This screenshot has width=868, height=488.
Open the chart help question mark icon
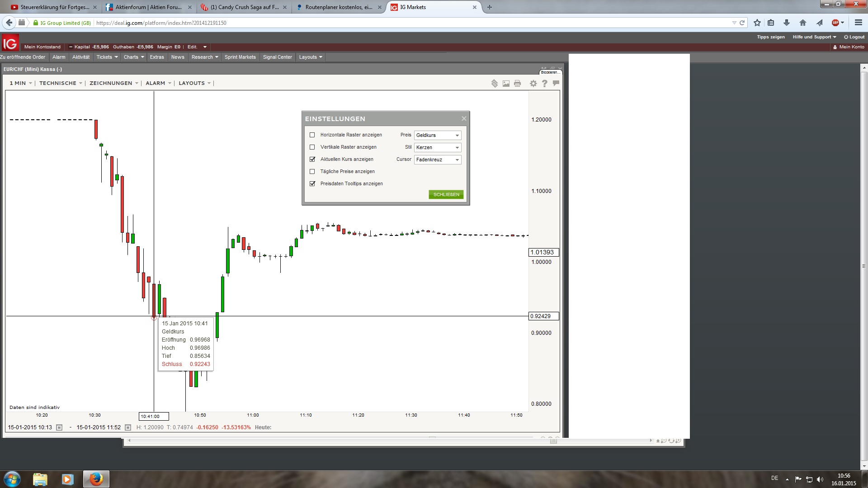(545, 83)
